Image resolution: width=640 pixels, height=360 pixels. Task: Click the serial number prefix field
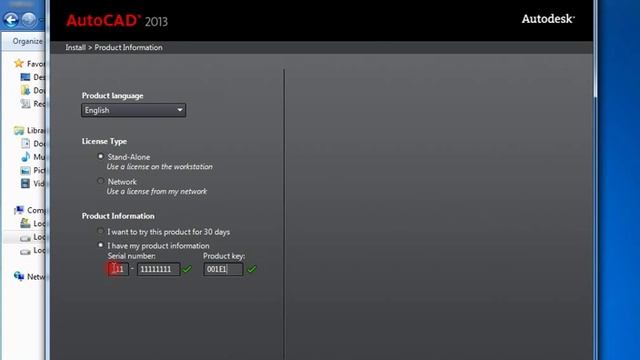click(118, 269)
